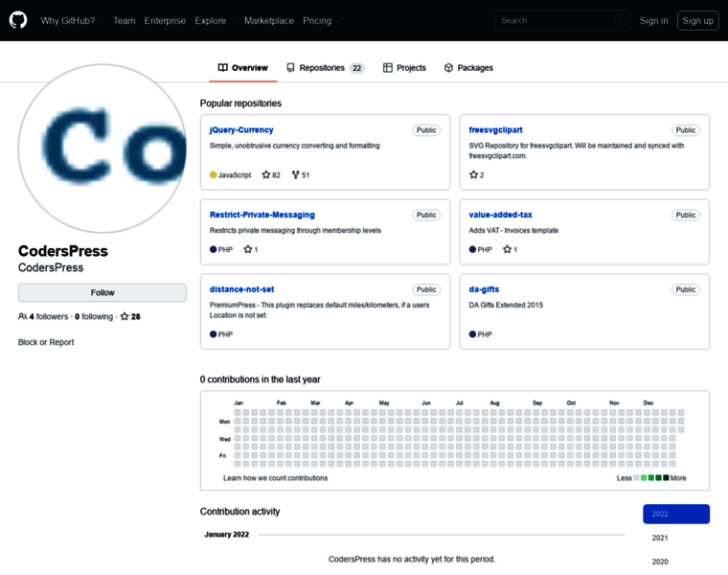Image resolution: width=728 pixels, height=575 pixels.
Task: Click PHP language label on distance-not-set
Action: (x=225, y=334)
